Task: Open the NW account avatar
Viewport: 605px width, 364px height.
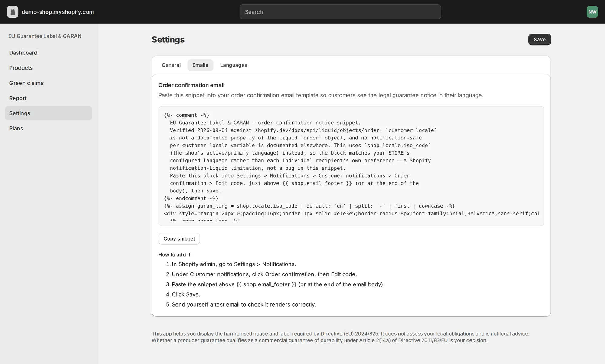Action: coord(592,12)
